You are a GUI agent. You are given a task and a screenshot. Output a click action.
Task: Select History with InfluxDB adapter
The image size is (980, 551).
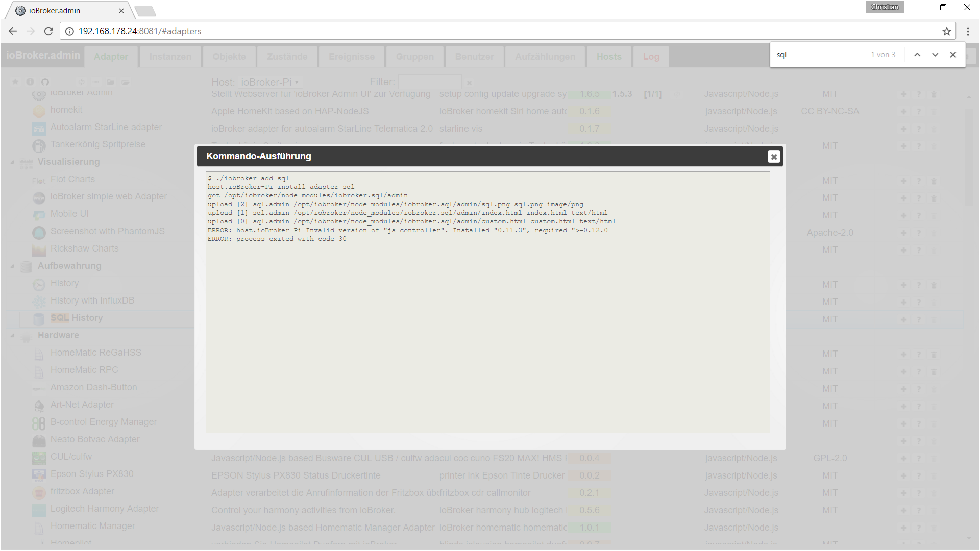(x=92, y=301)
